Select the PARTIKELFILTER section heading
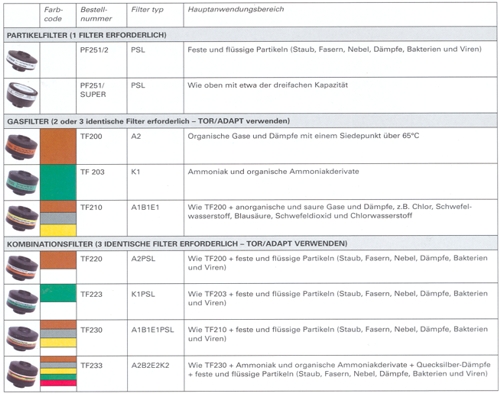Image resolution: width=500 pixels, height=394 pixels. (87, 35)
